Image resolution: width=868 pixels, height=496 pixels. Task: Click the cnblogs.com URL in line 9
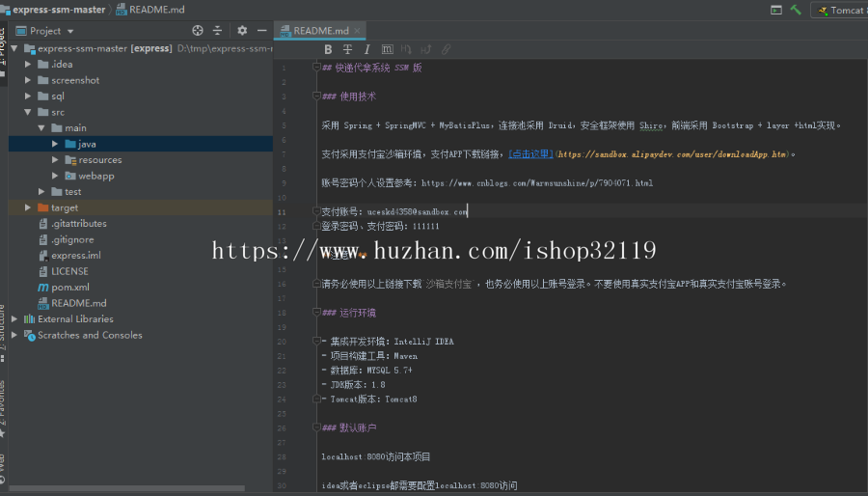tap(537, 183)
